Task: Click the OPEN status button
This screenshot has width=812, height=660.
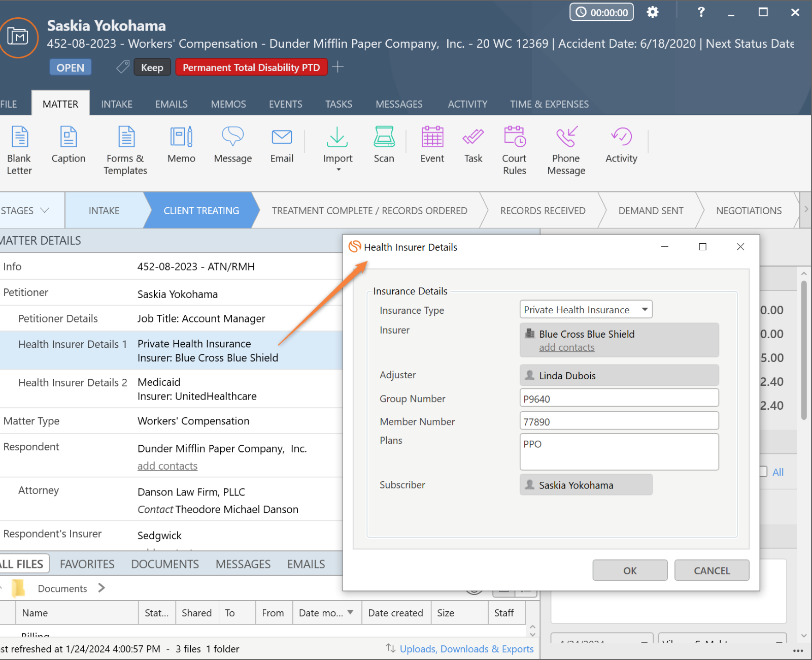Action: tap(71, 67)
